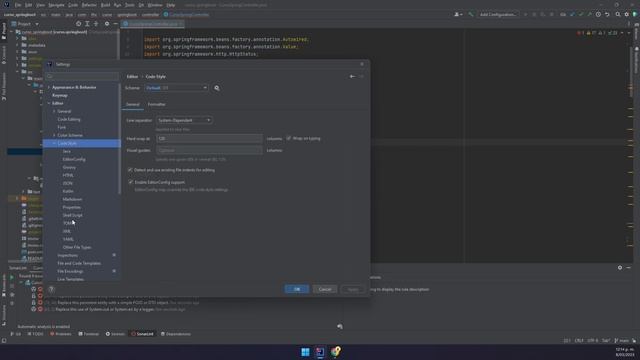
Task: Open the help question mark in Settings dialog
Action: point(51,289)
